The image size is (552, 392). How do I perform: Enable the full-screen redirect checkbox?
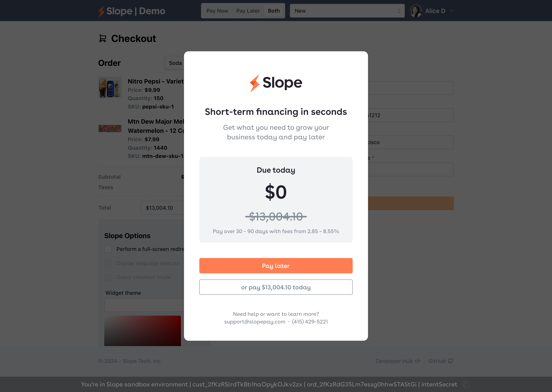click(108, 249)
